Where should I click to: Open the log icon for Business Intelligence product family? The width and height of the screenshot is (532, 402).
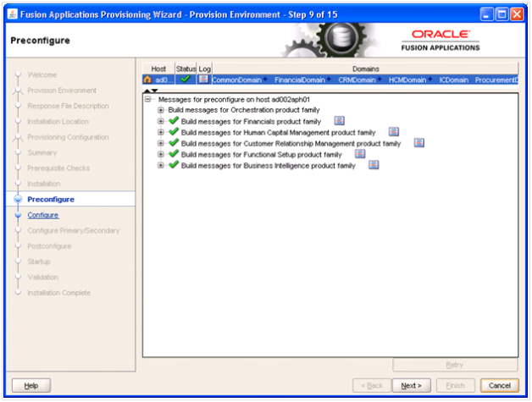click(374, 165)
